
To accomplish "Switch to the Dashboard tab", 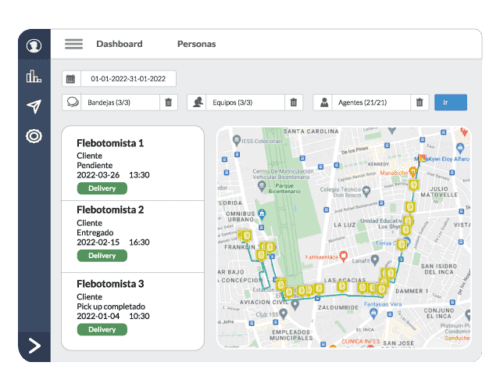I will pos(119,44).
